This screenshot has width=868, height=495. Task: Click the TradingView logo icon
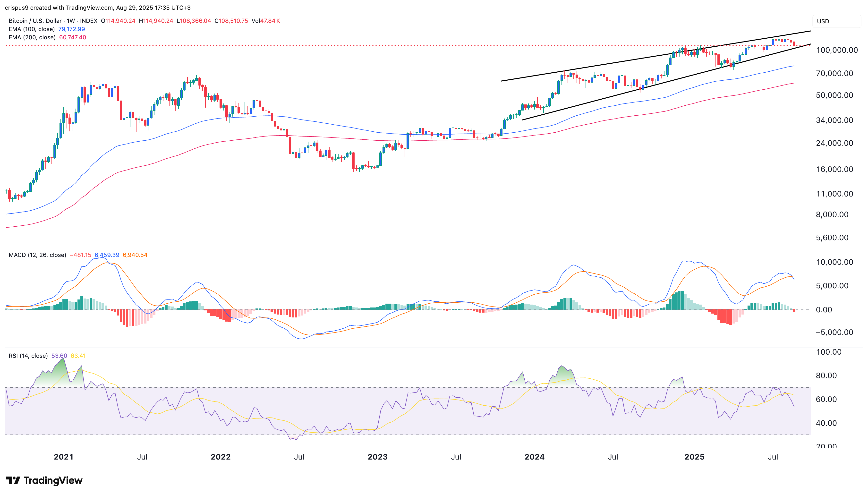pos(14,481)
